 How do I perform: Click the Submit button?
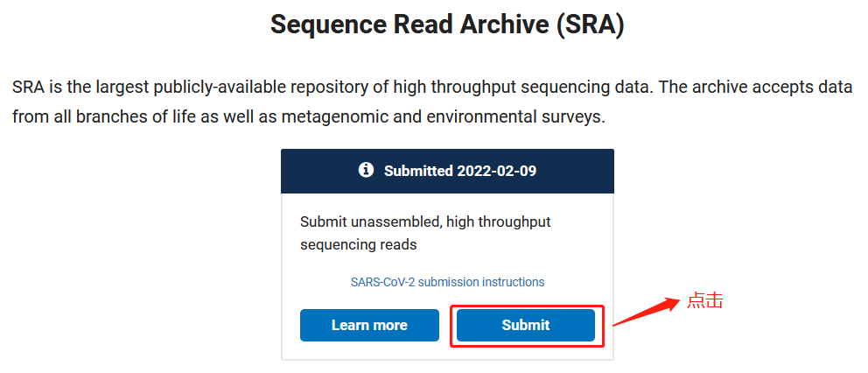(x=525, y=326)
